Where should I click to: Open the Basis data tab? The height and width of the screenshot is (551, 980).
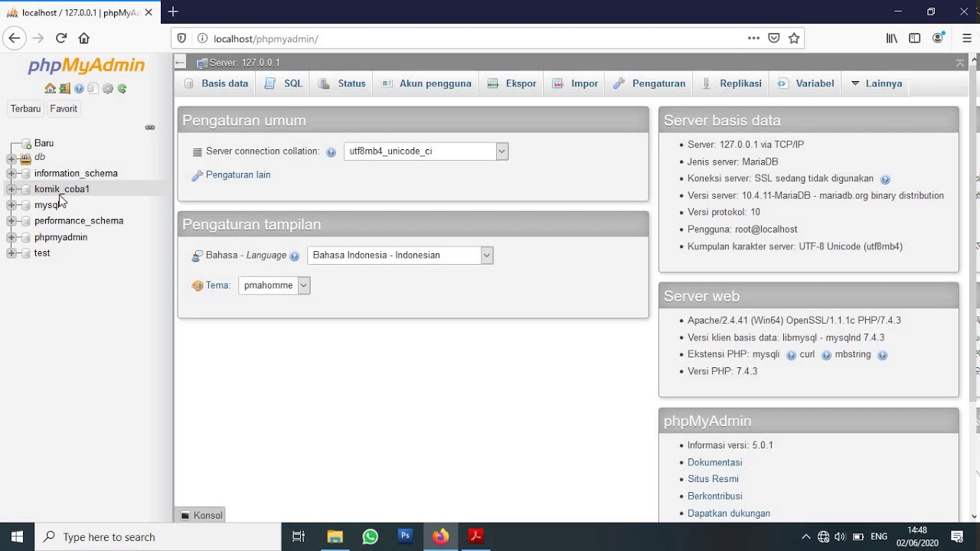tap(217, 83)
